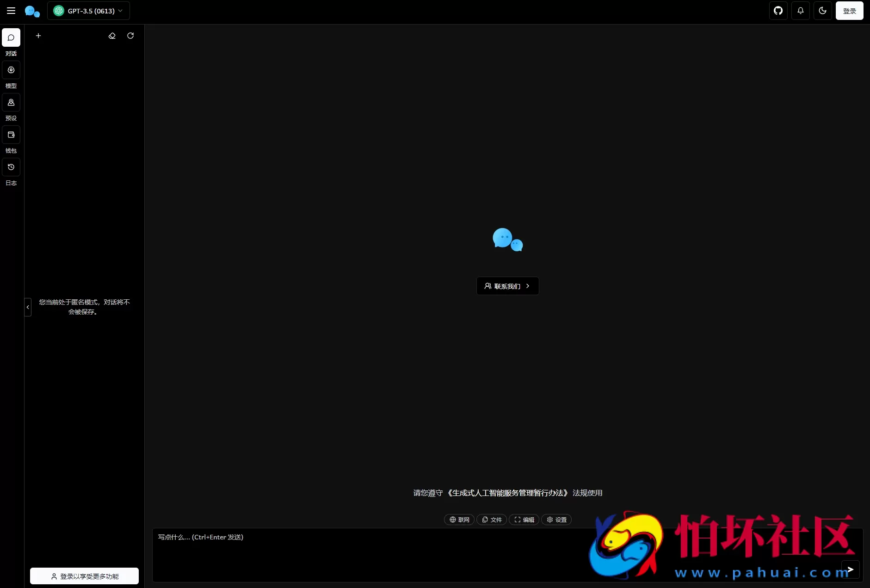The width and height of the screenshot is (870, 588).
Task: Open the GitHub repository icon
Action: coord(778,11)
